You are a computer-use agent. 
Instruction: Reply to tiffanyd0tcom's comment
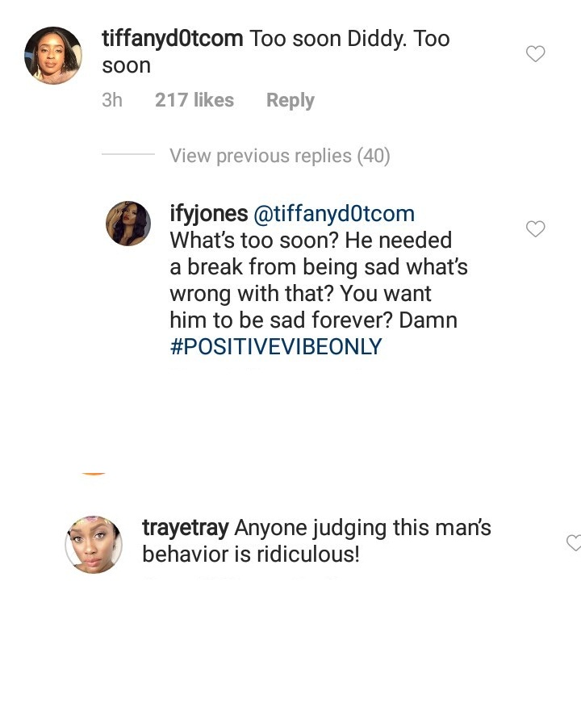[x=290, y=100]
